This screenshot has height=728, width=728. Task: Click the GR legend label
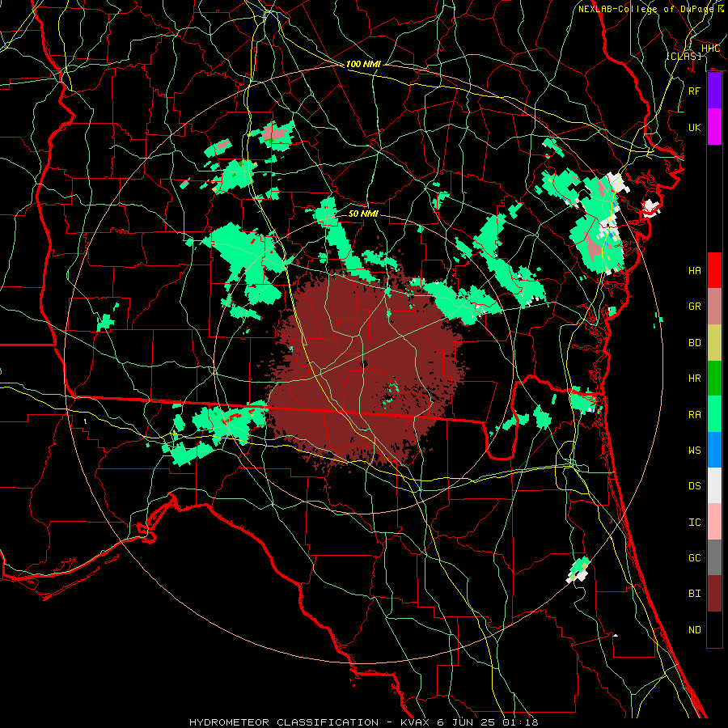tap(694, 307)
